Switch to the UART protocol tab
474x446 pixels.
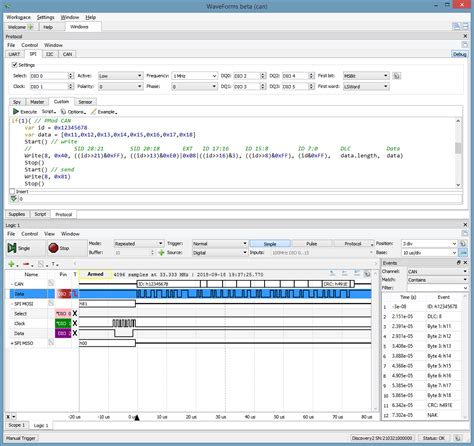click(14, 54)
